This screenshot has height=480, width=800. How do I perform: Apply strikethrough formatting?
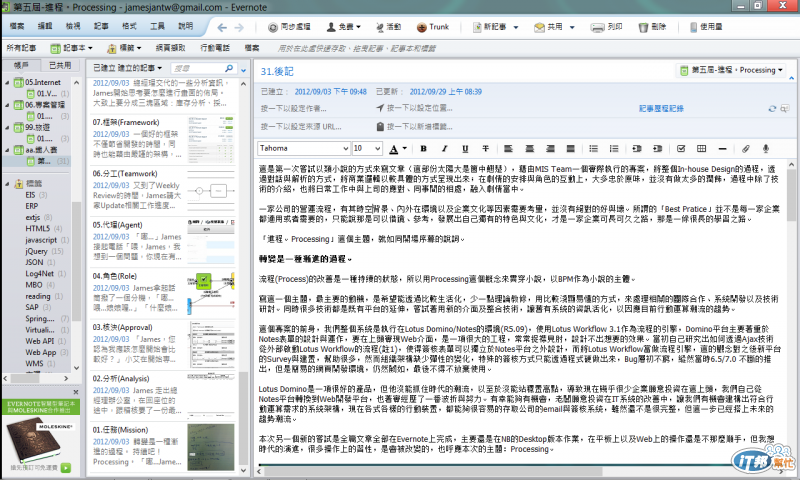pos(485,148)
